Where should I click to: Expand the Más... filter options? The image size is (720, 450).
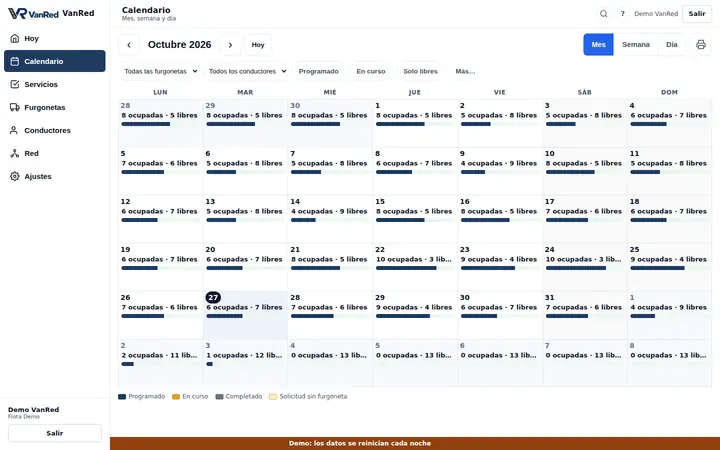tap(465, 71)
